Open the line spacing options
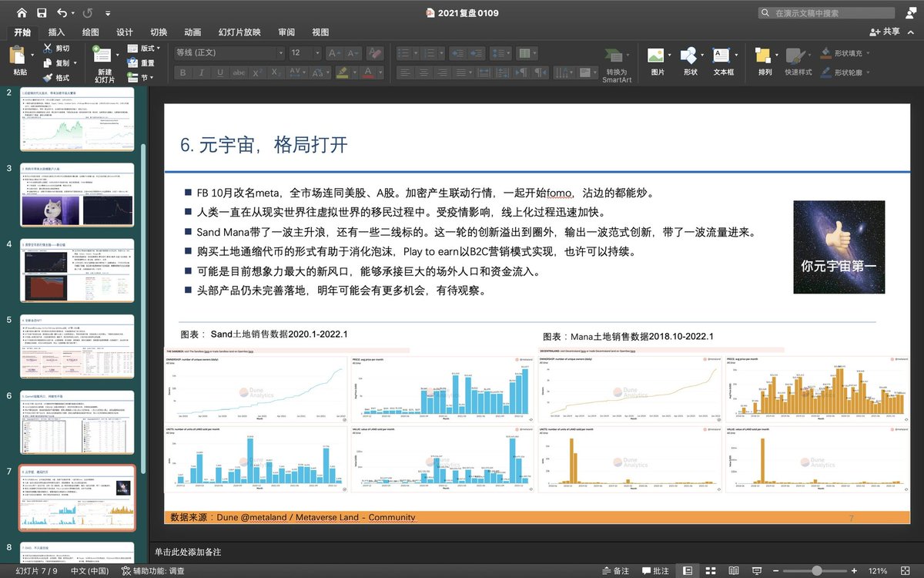The height and width of the screenshot is (578, 924). pos(500,53)
